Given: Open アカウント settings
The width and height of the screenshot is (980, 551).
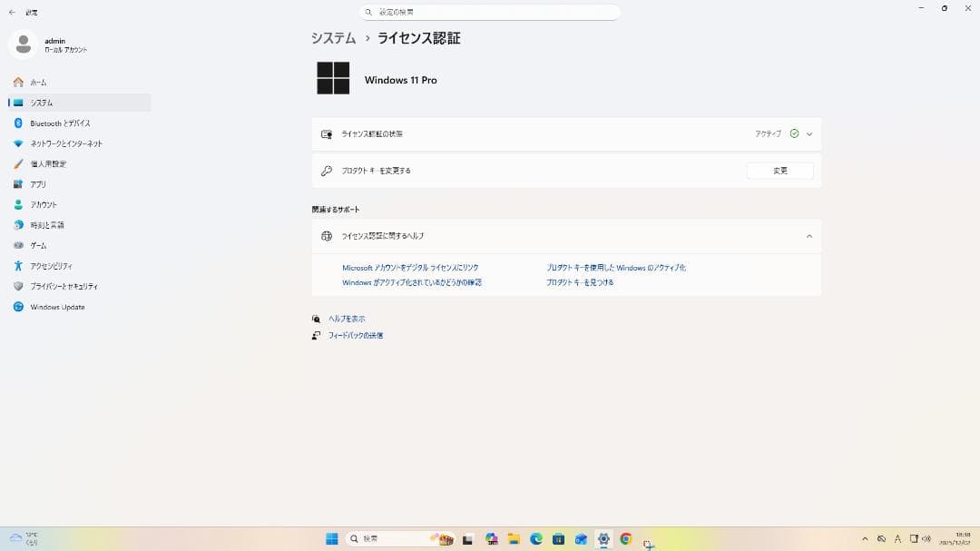Looking at the screenshot, I should click(44, 204).
